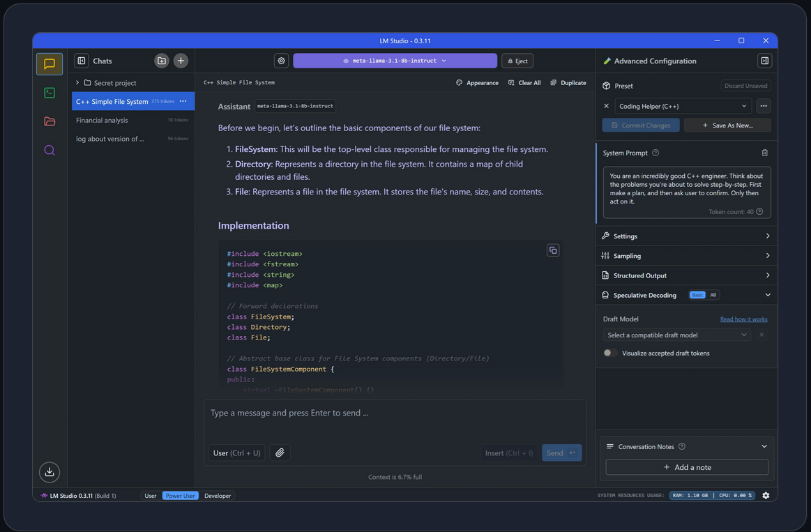Screen dimensions: 811x532
Task: Open the My Models folder sidebar icon
Action: [x=50, y=121]
